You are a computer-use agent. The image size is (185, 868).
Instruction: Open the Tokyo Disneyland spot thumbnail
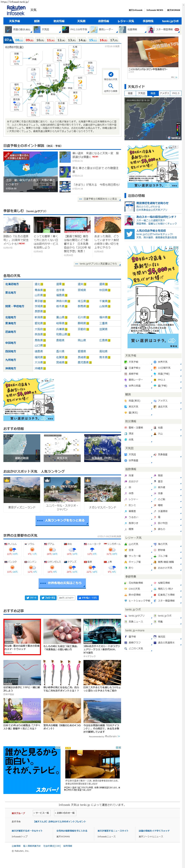coord(22,490)
